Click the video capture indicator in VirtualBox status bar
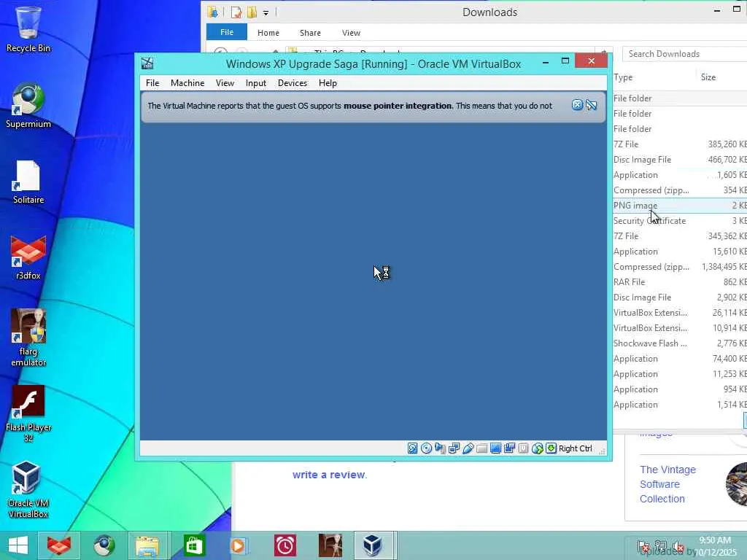This screenshot has height=560, width=747. [x=509, y=448]
